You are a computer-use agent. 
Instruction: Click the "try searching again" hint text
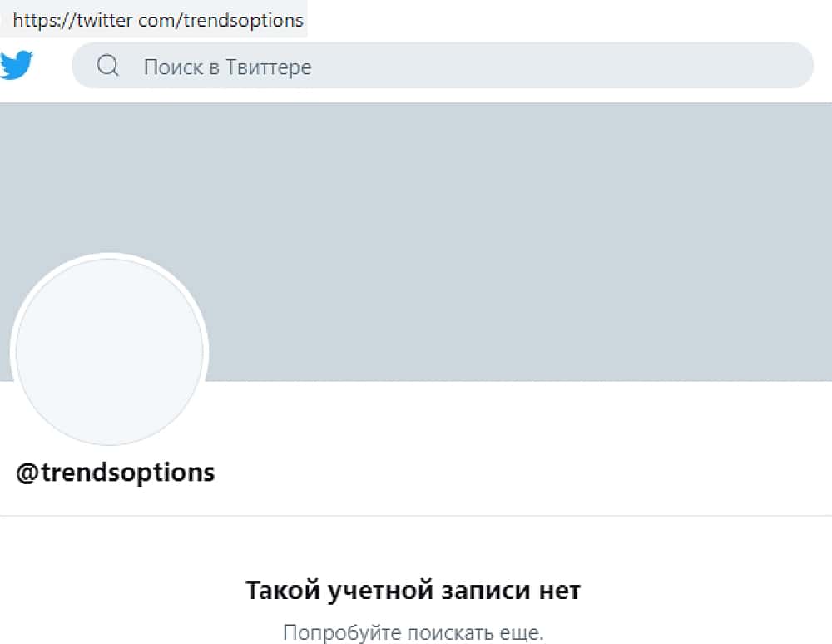(x=413, y=632)
